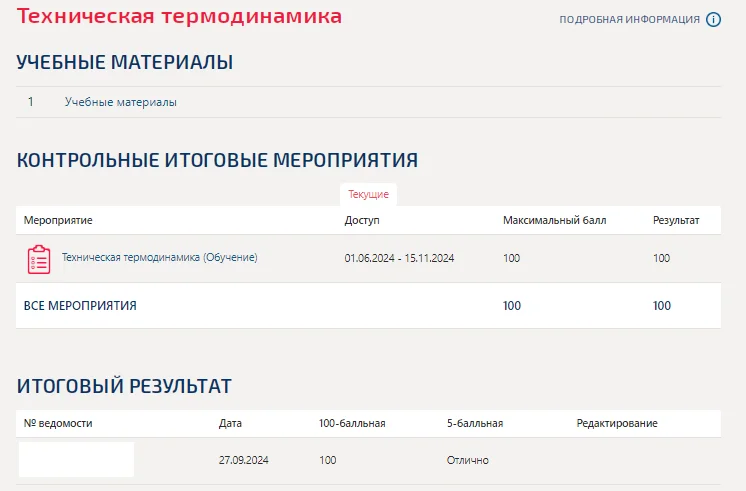The width and height of the screenshot is (746, 491).
Task: Click the date 27.09.2024
Action: click(x=244, y=460)
